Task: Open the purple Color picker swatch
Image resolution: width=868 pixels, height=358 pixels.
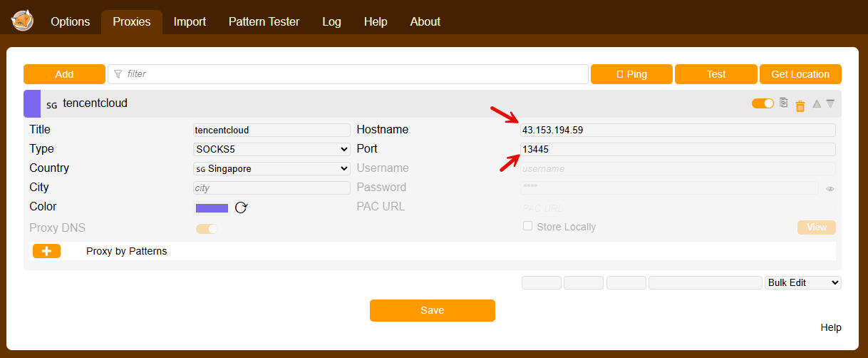Action: tap(212, 208)
